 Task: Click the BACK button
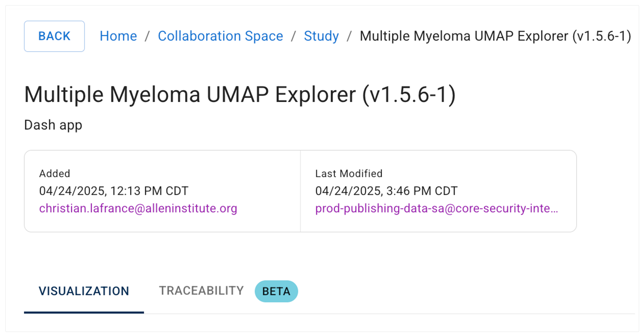click(54, 36)
